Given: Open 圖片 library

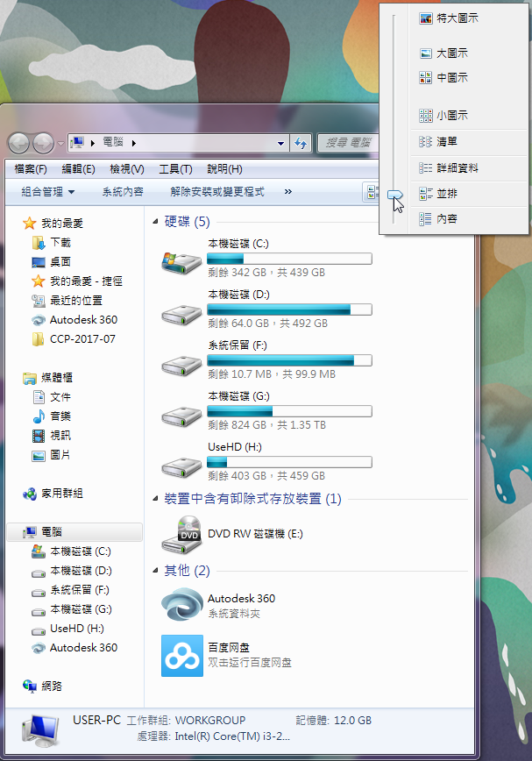Looking at the screenshot, I should point(52,455).
